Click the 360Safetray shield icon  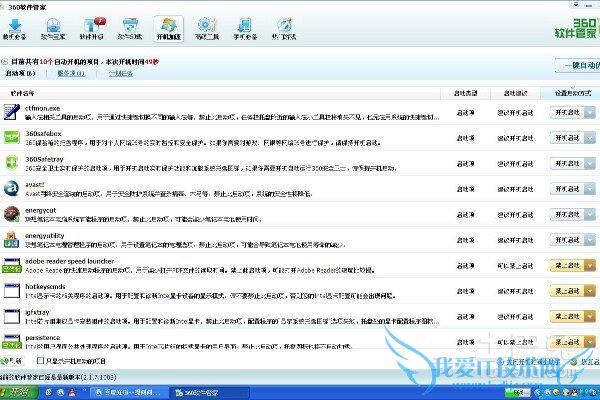pos(11,163)
